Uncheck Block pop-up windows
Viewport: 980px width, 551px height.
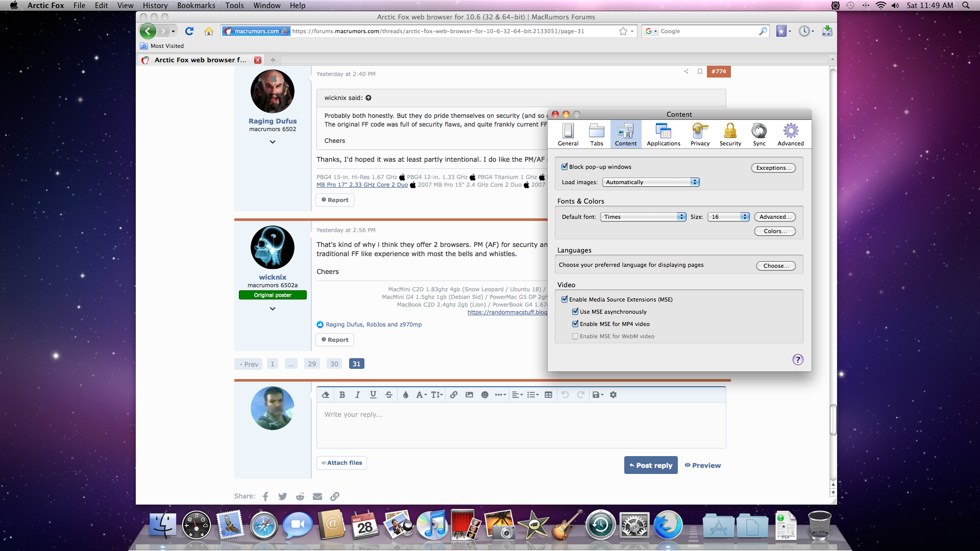click(x=565, y=167)
